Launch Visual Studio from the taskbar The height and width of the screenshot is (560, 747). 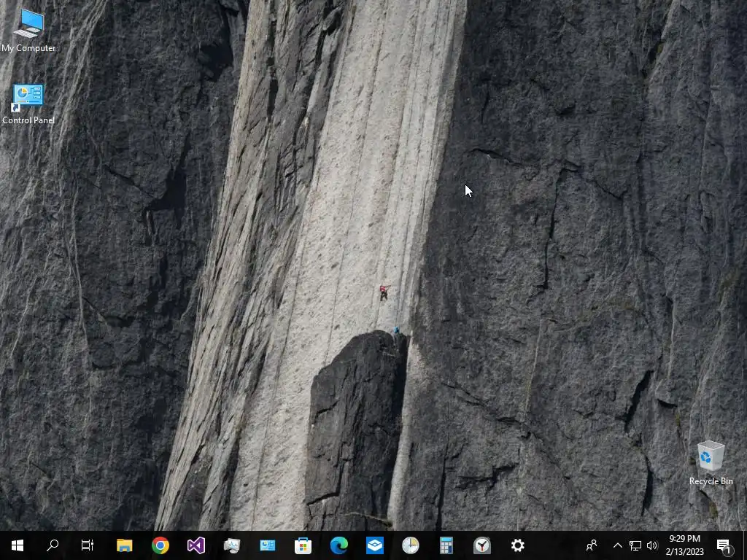point(196,545)
